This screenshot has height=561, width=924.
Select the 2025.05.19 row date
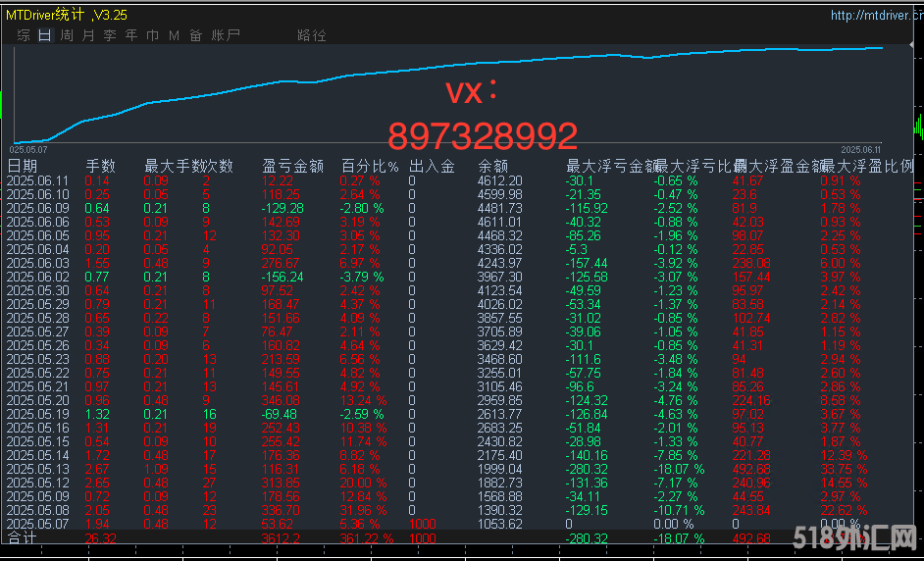38,415
